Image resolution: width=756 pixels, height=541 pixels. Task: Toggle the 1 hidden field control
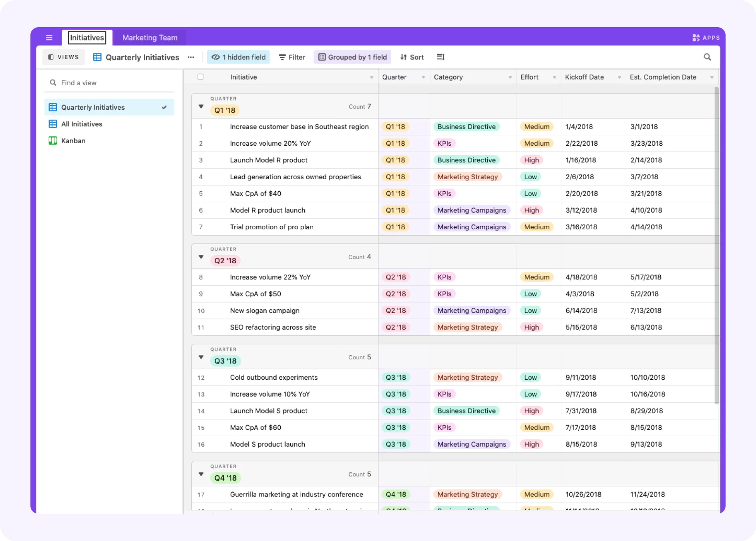(x=239, y=57)
